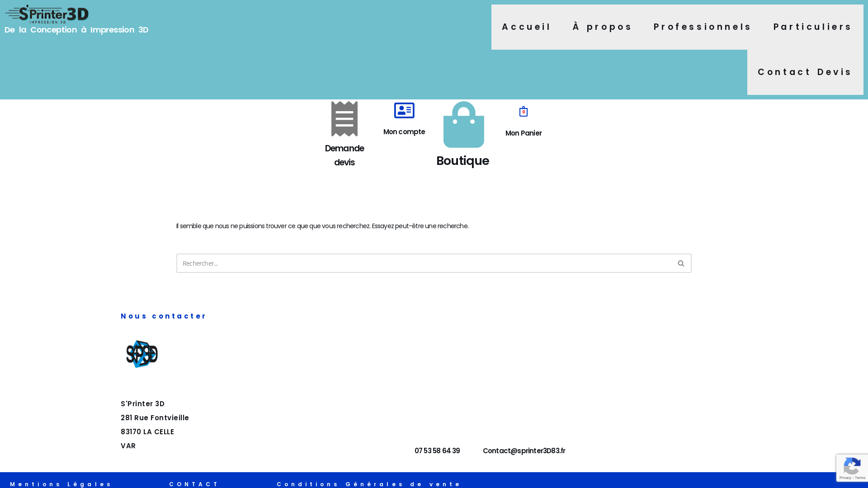Viewport: 868px width, 488px height.
Task: Open the Contact Devis menu item
Action: (x=805, y=72)
